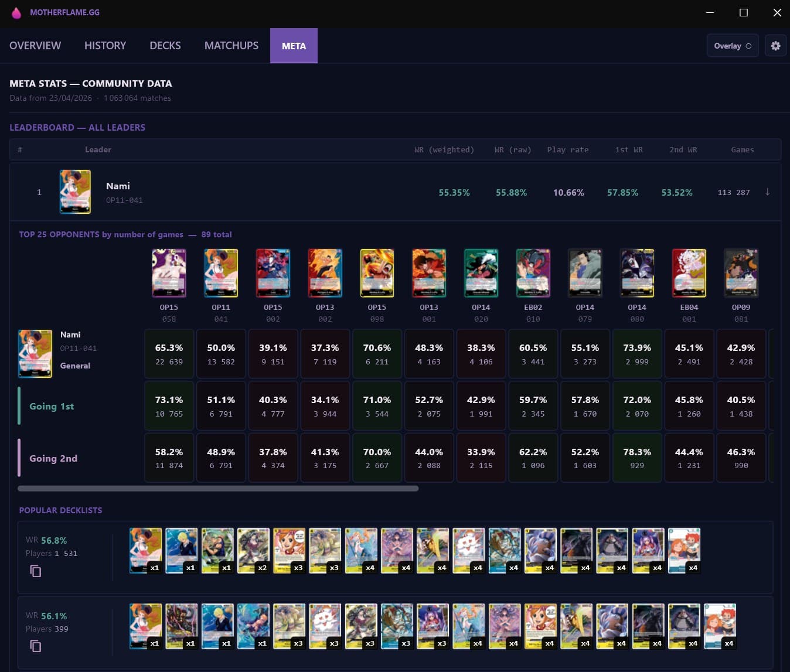Open the Decks tab
Image resolution: width=790 pixels, height=672 pixels.
pos(165,46)
